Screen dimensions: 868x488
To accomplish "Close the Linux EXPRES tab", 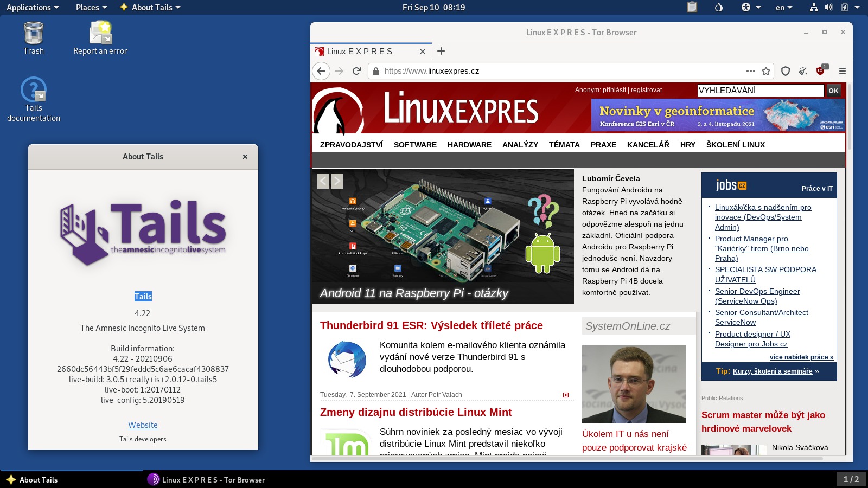I will 423,52.
